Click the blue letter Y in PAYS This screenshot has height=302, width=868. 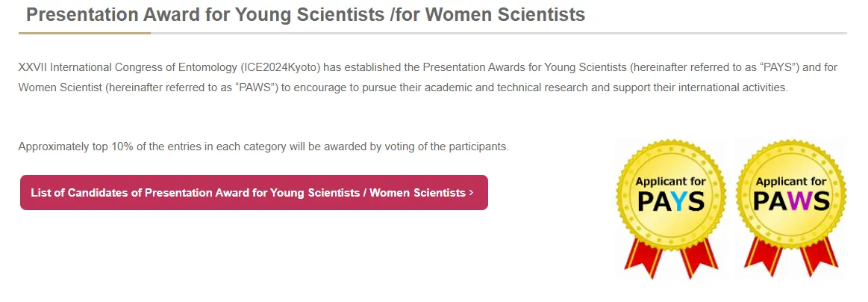(675, 202)
